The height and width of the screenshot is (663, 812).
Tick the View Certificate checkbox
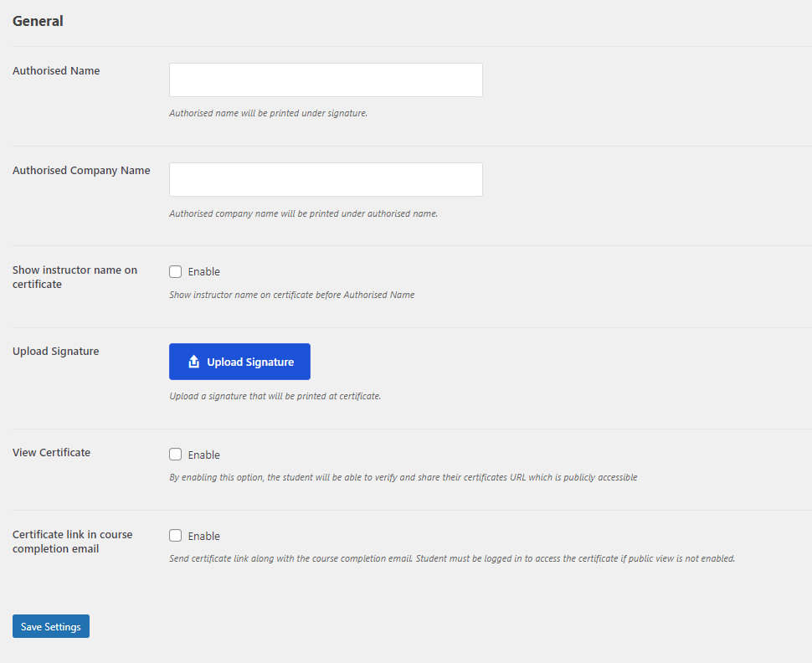pyautogui.click(x=176, y=455)
